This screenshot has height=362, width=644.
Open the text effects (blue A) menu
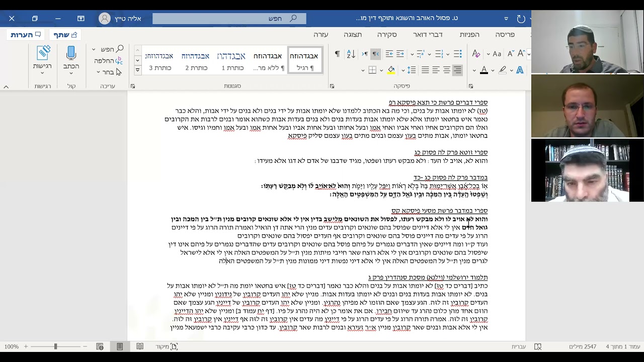click(x=520, y=70)
